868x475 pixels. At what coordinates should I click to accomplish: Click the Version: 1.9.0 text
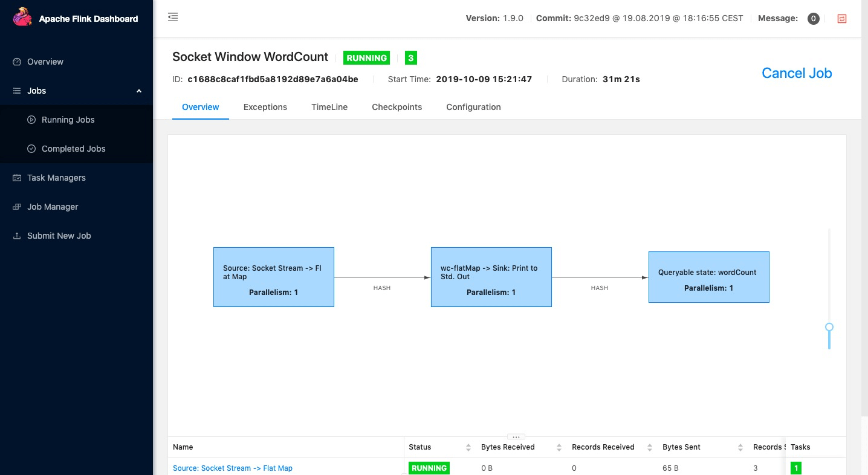click(496, 18)
